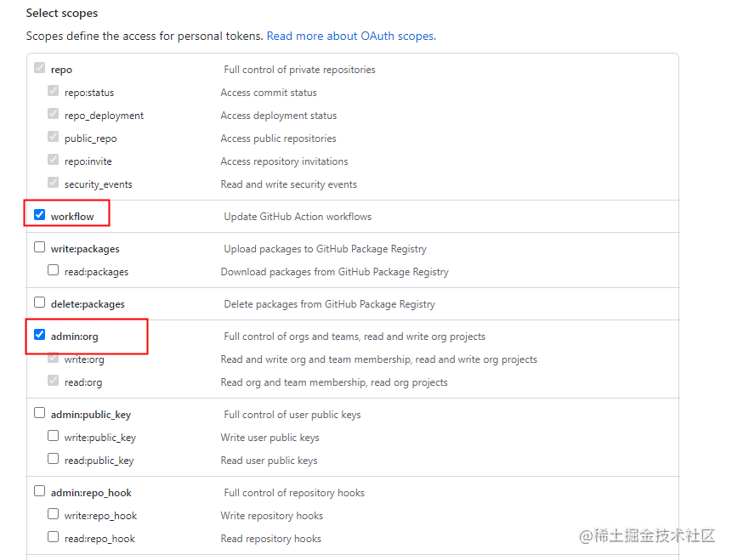Click 'Access deployment status' description
Image resolution: width=732 pixels, height=560 pixels.
(278, 116)
